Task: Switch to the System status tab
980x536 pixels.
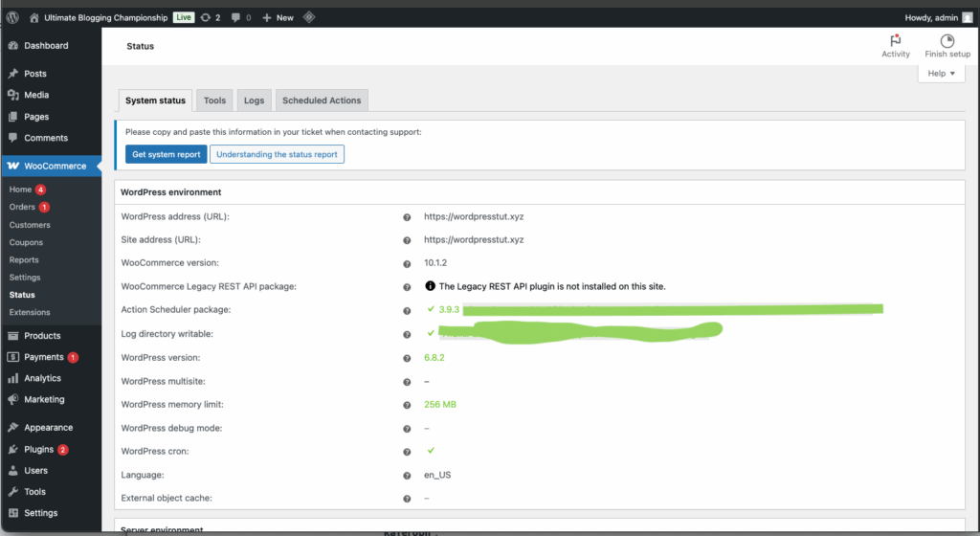Action: click(x=156, y=100)
